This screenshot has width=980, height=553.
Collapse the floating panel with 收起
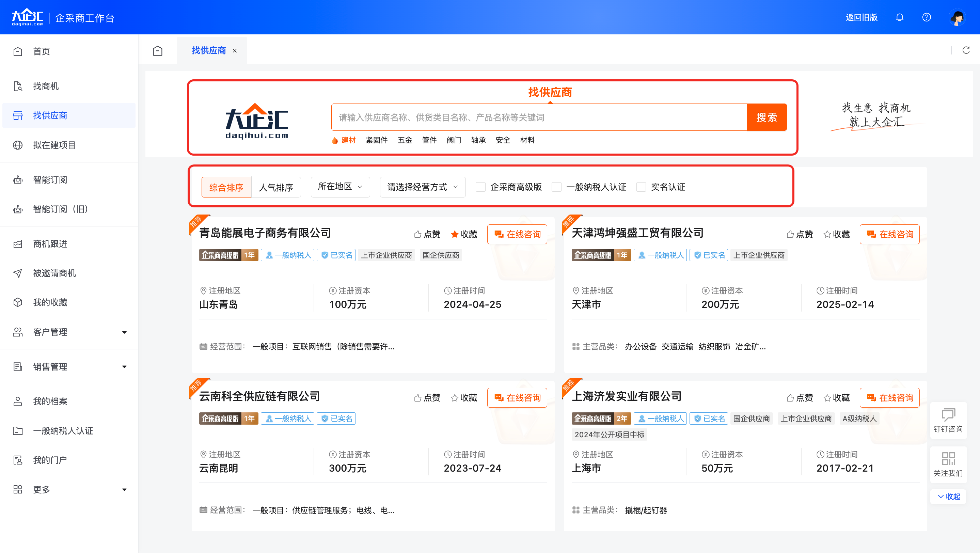click(948, 497)
